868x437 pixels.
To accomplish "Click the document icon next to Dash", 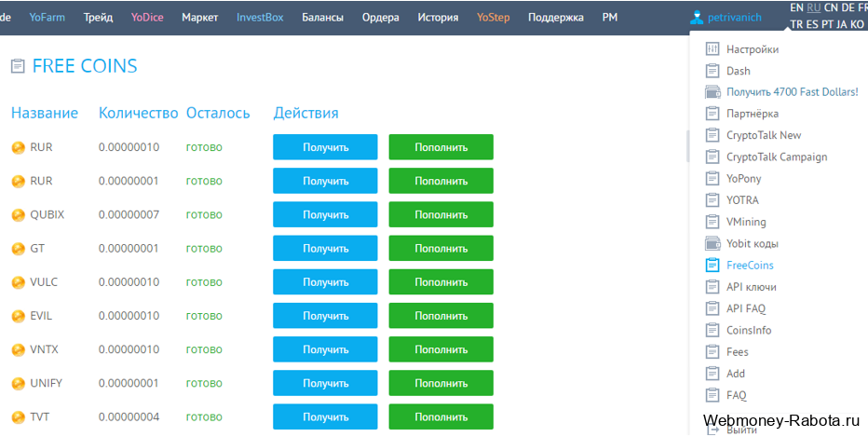I will (x=712, y=71).
